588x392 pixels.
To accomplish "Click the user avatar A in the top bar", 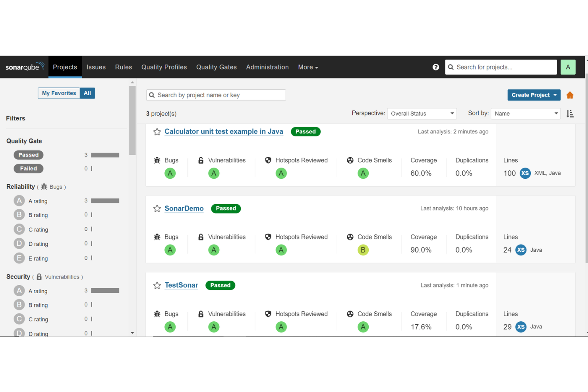I will 568,67.
